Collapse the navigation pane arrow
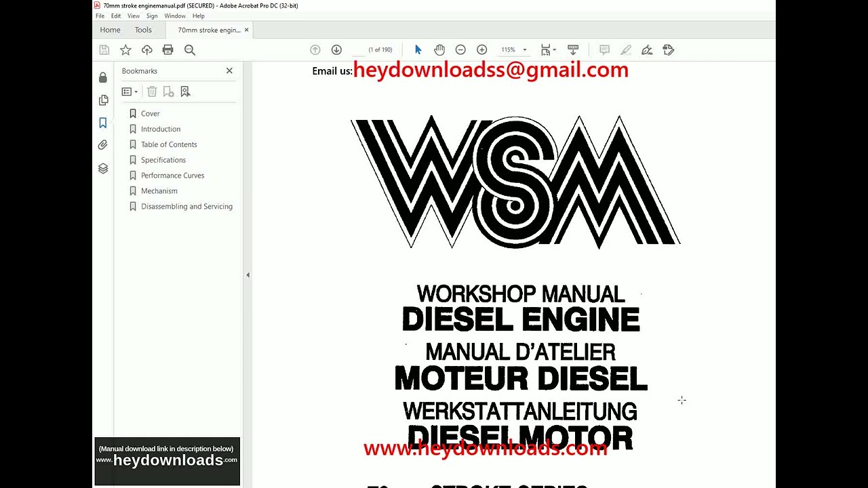The height and width of the screenshot is (488, 868). click(248, 274)
